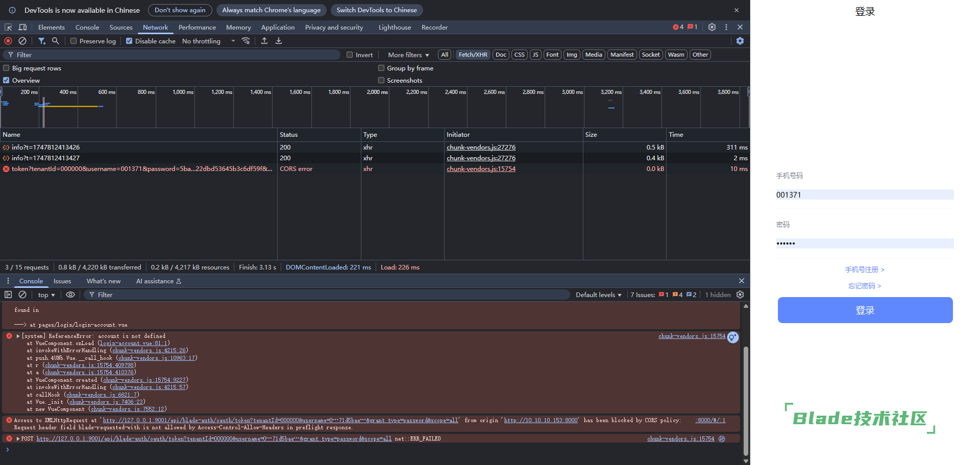Open the Application panel
980x465 pixels.
point(278,27)
